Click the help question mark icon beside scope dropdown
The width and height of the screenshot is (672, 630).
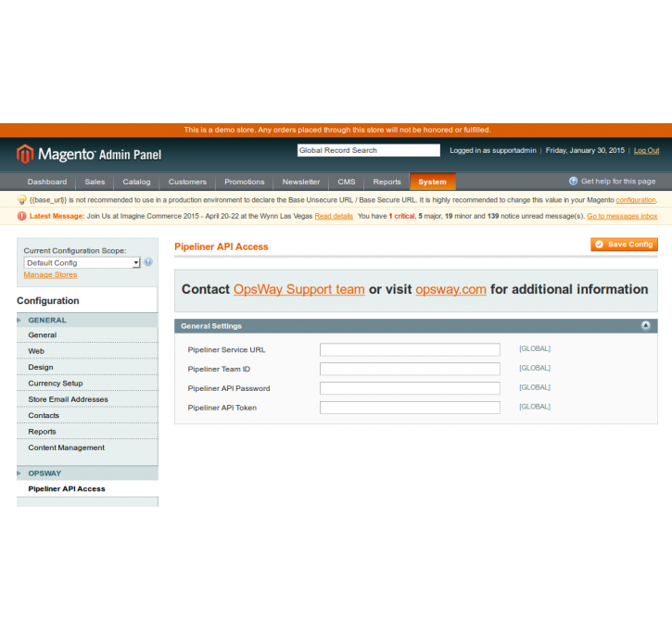[148, 262]
